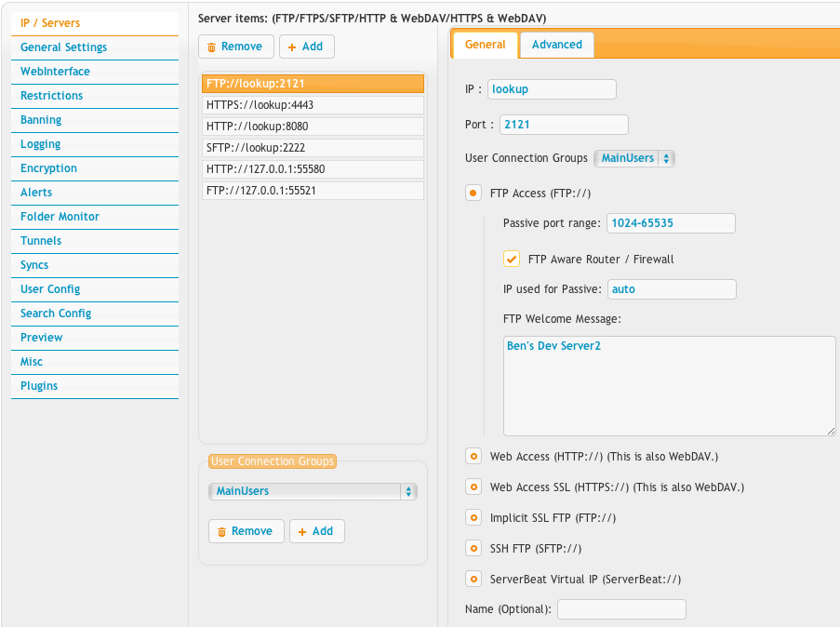Select ServerBeat Virtual IP option
This screenshot has height=627, width=840.
(473, 579)
